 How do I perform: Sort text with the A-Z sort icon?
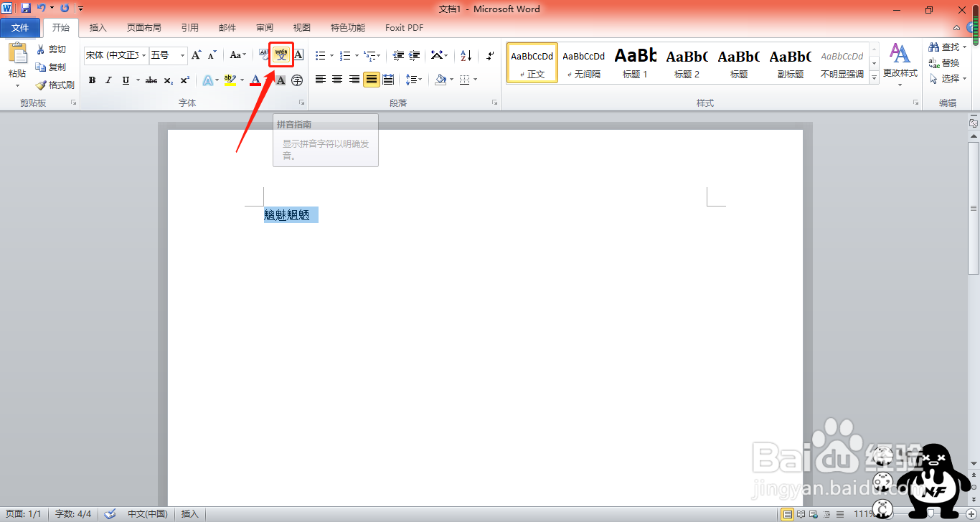click(466, 55)
